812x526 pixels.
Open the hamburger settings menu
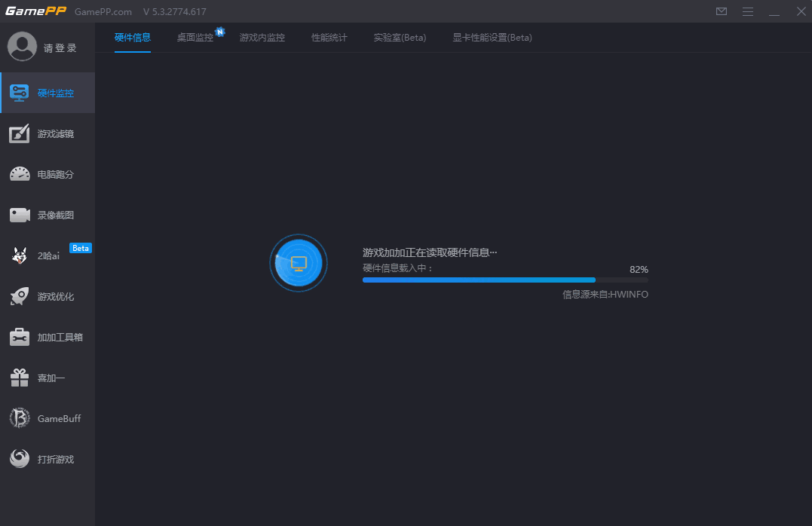pyautogui.click(x=748, y=11)
